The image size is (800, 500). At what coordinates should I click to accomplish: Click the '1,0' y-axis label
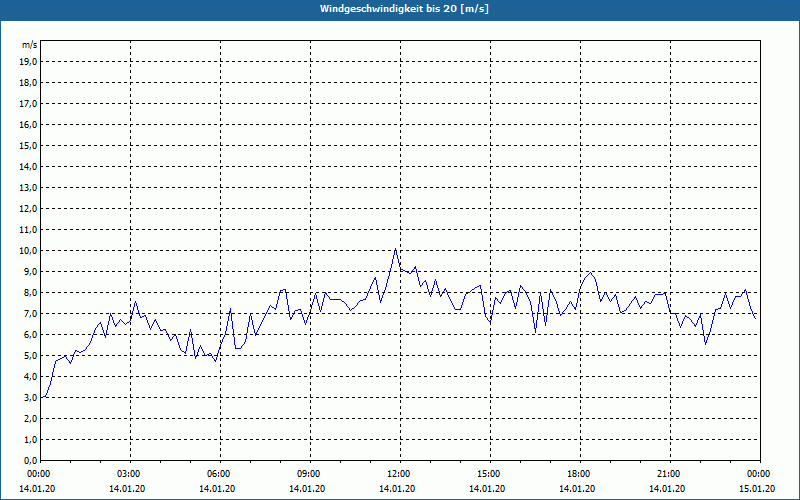coord(30,439)
